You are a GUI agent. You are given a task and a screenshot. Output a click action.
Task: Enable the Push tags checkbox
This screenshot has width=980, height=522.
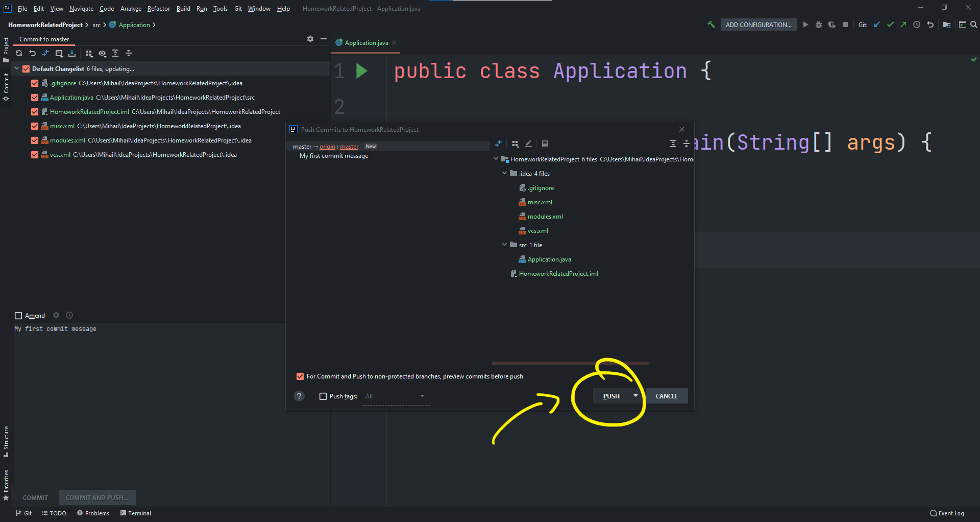323,396
